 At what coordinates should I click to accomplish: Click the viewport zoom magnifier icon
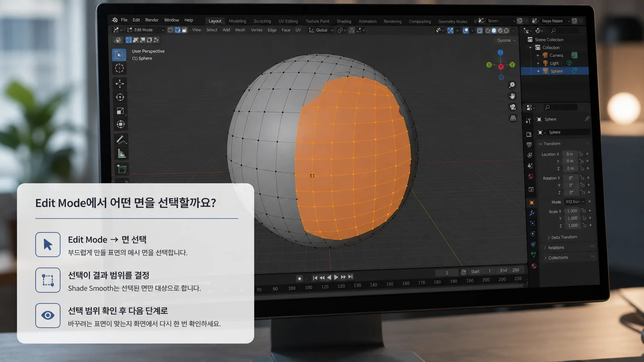512,85
